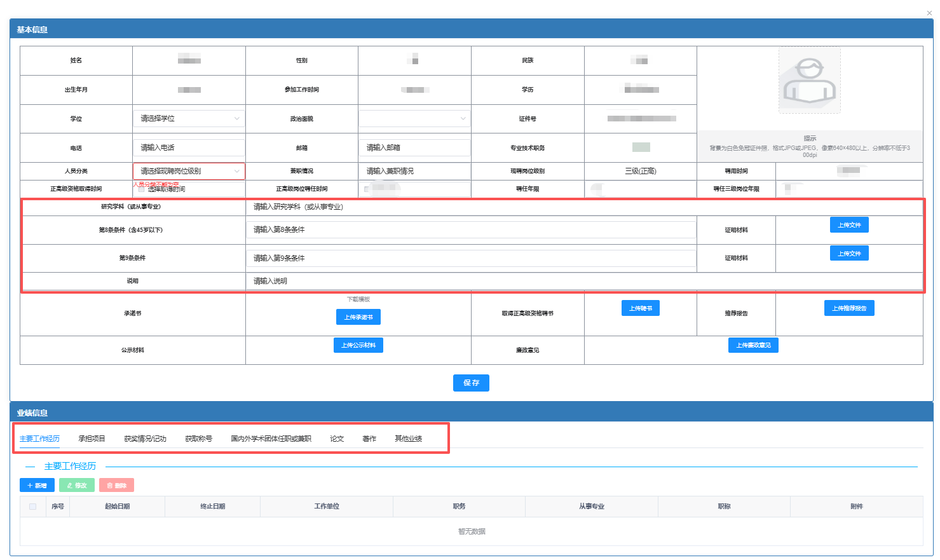Focus the 电话 phone input field
Viewport: 940px width, 560px height.
(189, 147)
